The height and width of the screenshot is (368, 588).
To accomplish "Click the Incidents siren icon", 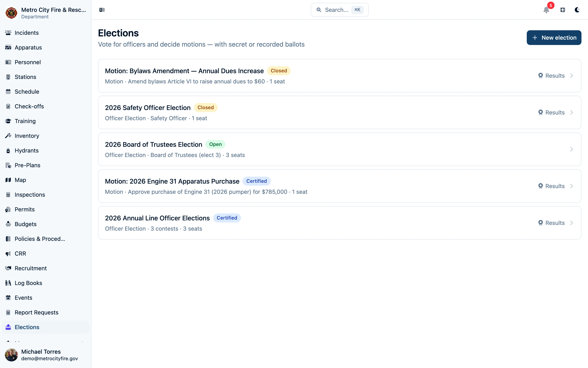I will point(8,33).
